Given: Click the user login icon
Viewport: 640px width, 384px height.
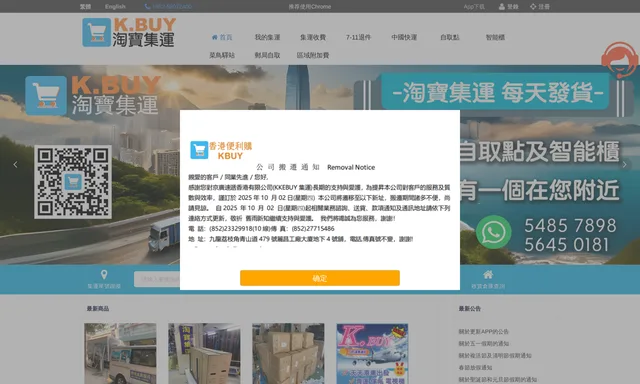Looking at the screenshot, I should click(x=502, y=7).
